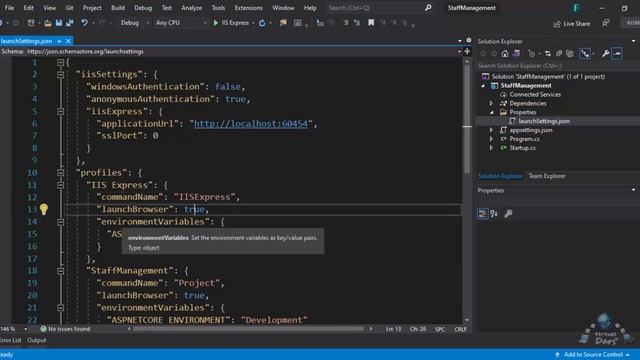This screenshot has height=360, width=640.
Task: Expand the Dependencies node
Action: [491, 104]
